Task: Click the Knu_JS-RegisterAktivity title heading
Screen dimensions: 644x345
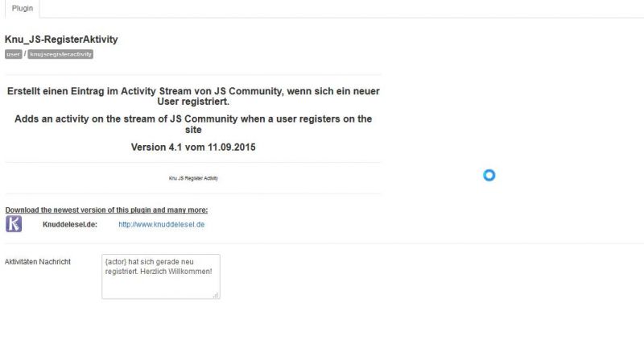Action: [x=61, y=39]
